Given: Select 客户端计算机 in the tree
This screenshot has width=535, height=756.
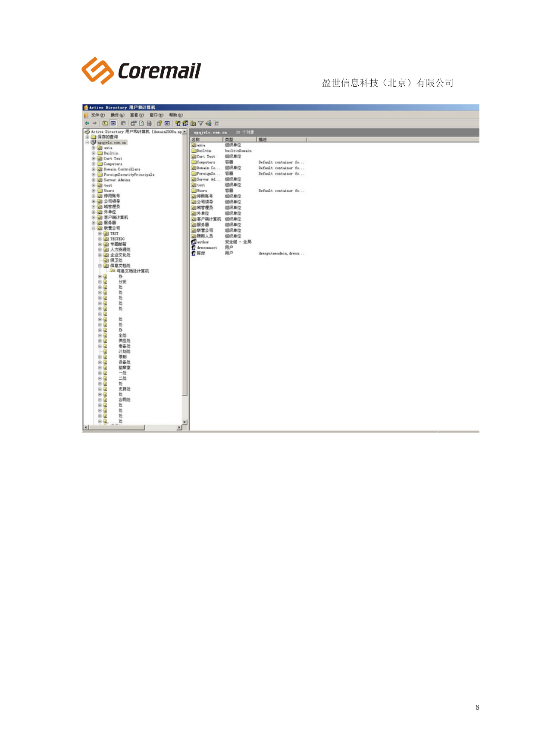Looking at the screenshot, I should (x=116, y=217).
